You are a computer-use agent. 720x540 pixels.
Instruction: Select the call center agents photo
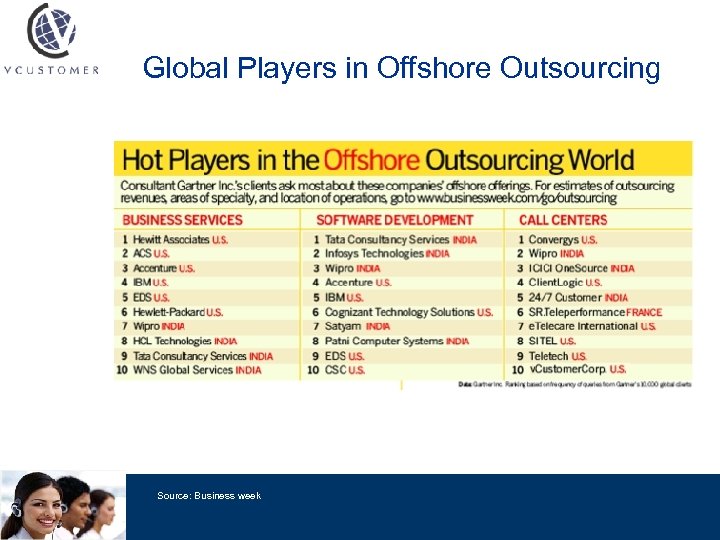pos(63,505)
